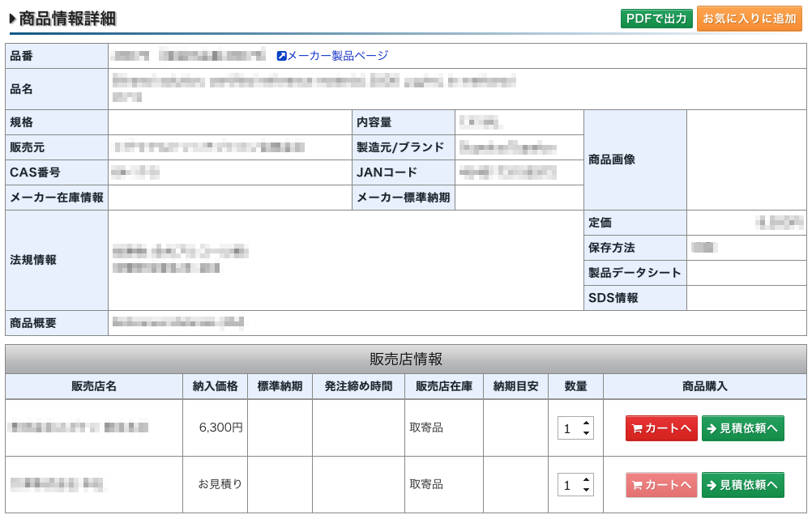The height and width of the screenshot is (519, 812).
Task: Click the メーカー標準納期 label cell
Action: click(x=404, y=197)
